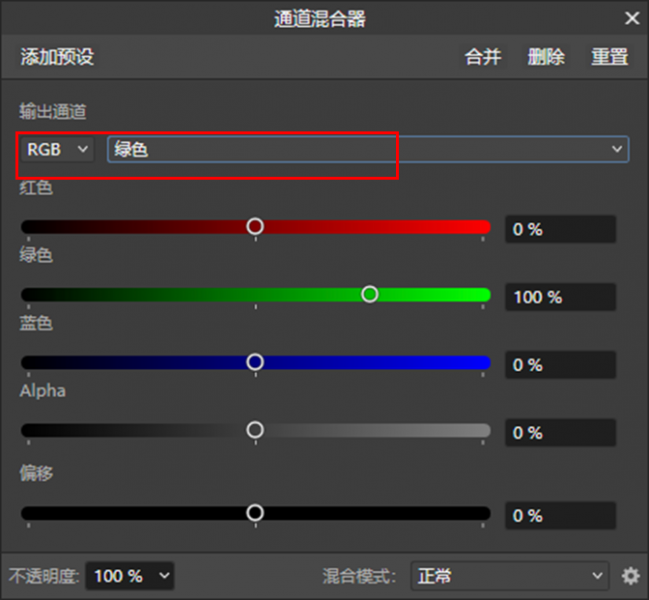Click the 删除 button
This screenshot has height=600, width=649.
pyautogui.click(x=546, y=57)
